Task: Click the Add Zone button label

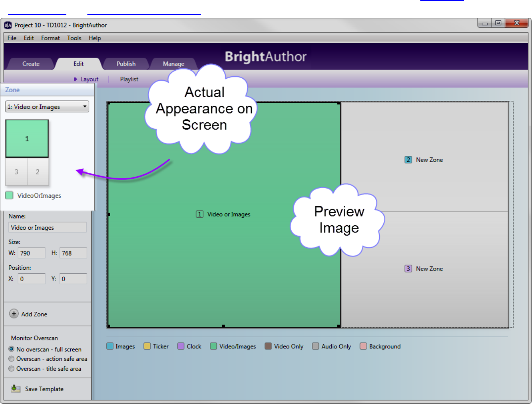Action: (x=34, y=314)
